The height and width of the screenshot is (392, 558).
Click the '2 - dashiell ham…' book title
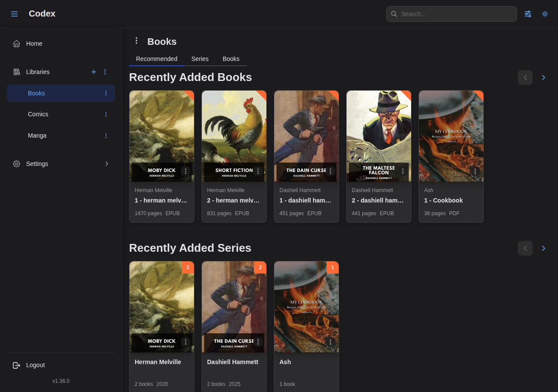point(378,200)
